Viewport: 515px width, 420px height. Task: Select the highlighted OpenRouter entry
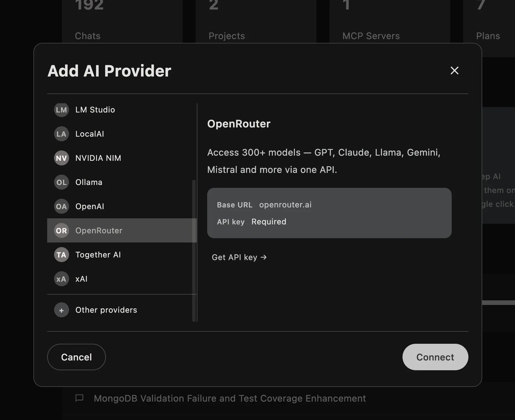coord(122,230)
